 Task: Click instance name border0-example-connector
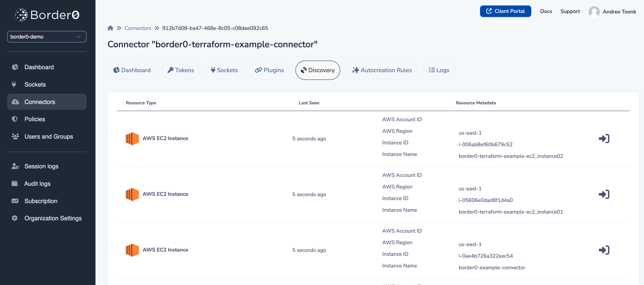tap(492, 268)
